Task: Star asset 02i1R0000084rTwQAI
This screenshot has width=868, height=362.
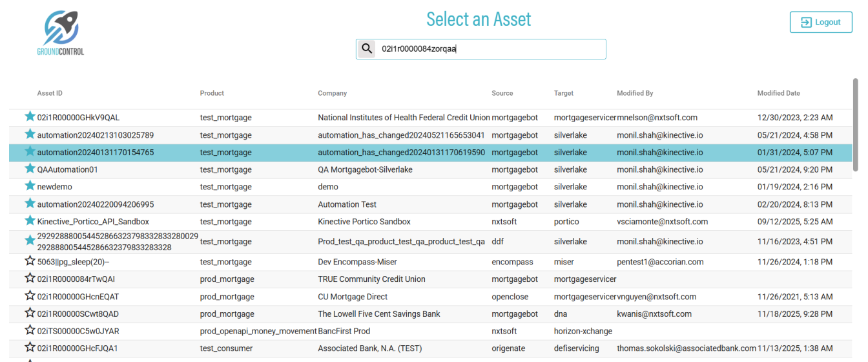Action: point(30,279)
